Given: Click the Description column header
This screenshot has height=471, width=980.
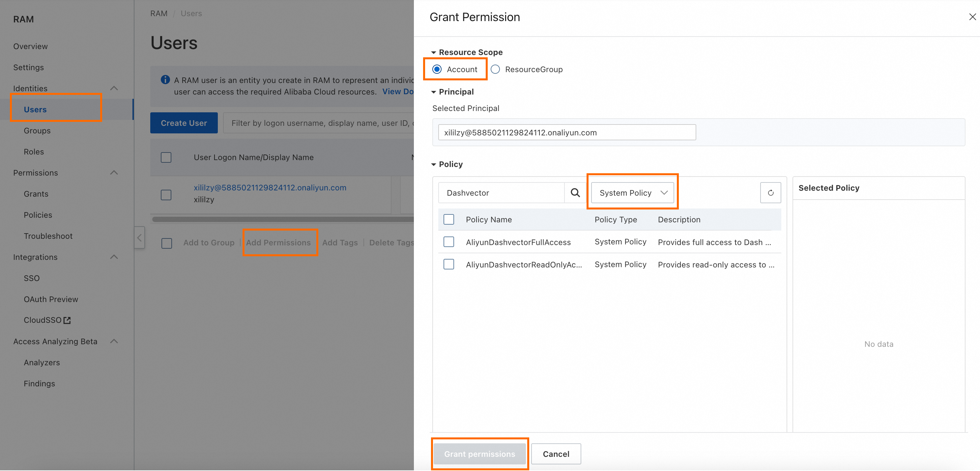Looking at the screenshot, I should pos(679,219).
